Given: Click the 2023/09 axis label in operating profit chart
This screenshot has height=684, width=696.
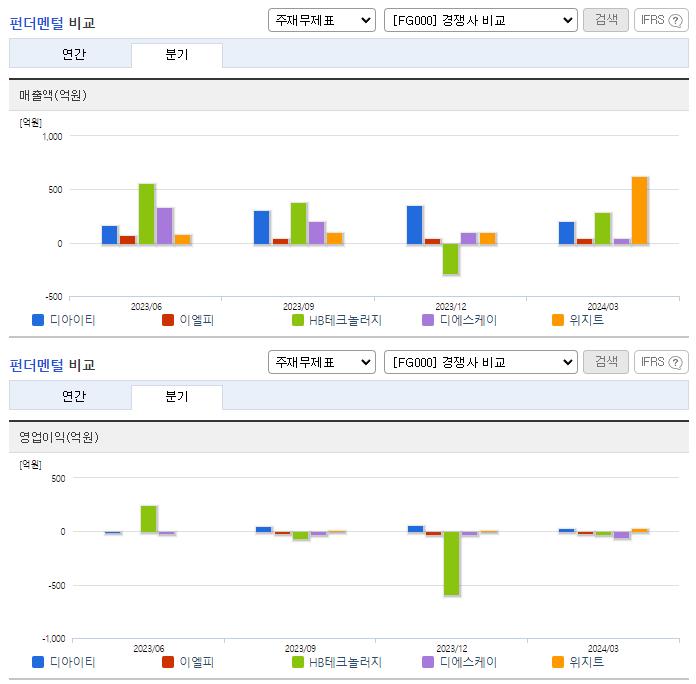Looking at the screenshot, I should click(301, 648).
